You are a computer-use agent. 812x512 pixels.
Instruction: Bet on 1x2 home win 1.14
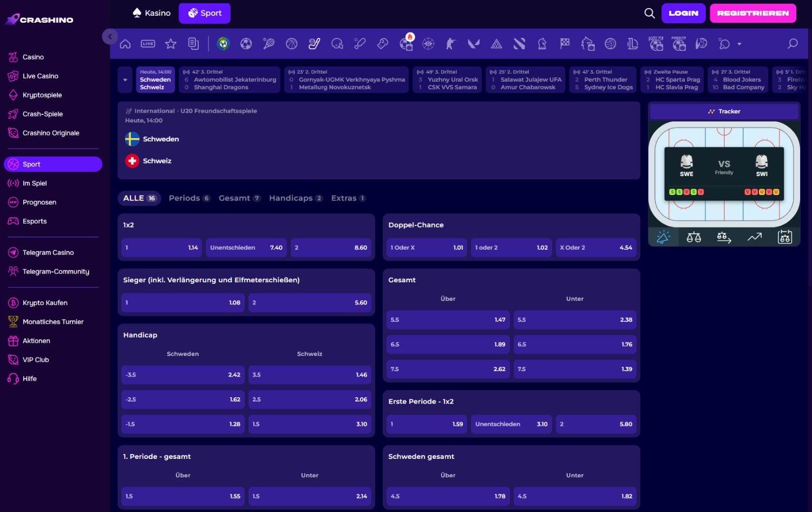162,248
